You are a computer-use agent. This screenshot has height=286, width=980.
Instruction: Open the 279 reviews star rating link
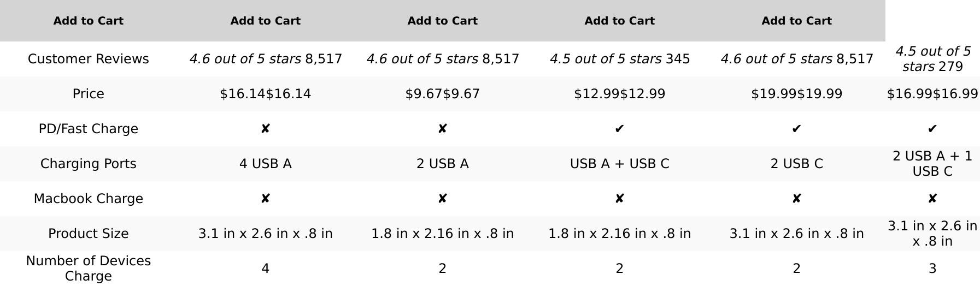tap(932, 59)
